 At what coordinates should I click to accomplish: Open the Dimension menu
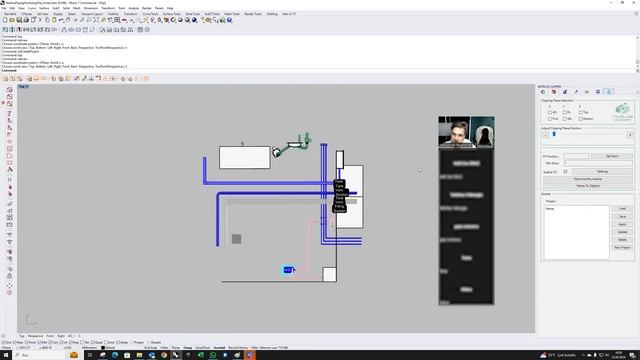pyautogui.click(x=91, y=8)
